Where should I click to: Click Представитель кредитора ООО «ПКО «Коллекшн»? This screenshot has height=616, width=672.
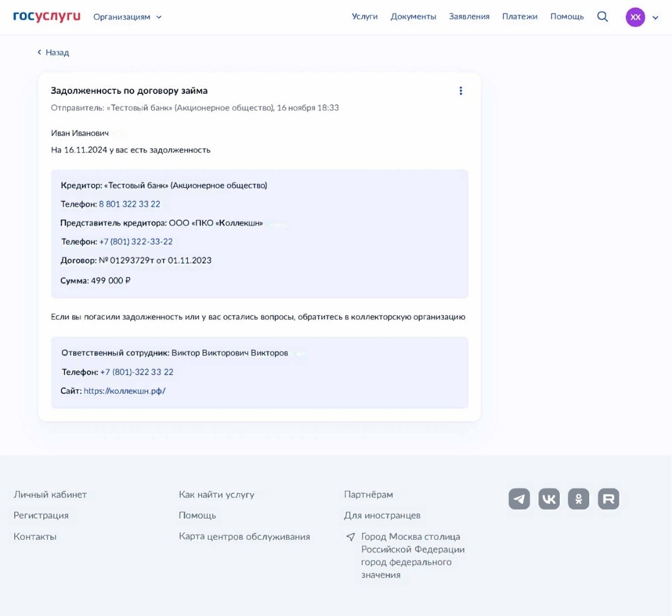coord(161,223)
